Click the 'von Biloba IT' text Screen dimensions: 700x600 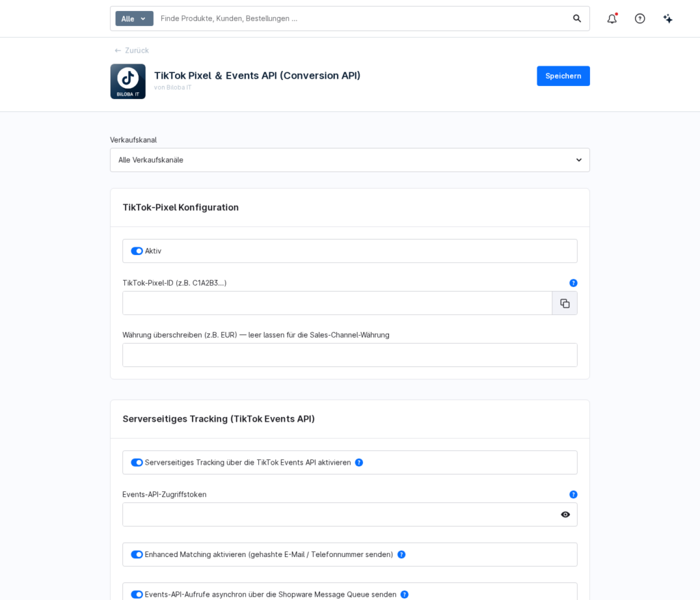172,87
